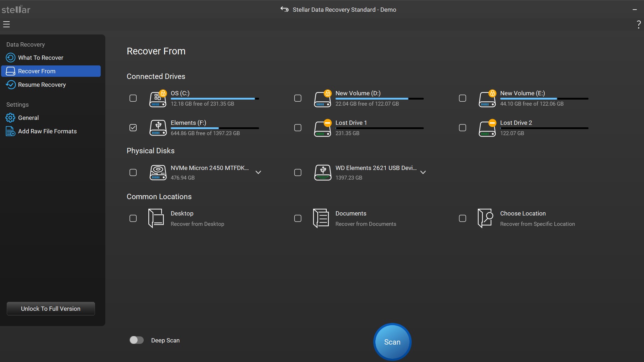Enable the Deep Scan toggle
The height and width of the screenshot is (362, 644).
coord(136,340)
